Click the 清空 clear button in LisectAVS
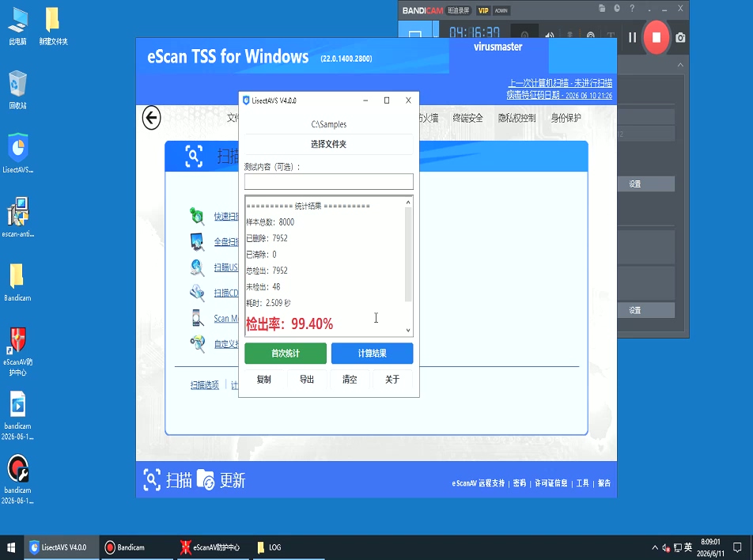Screen dimensions: 753x560 [x=350, y=380]
